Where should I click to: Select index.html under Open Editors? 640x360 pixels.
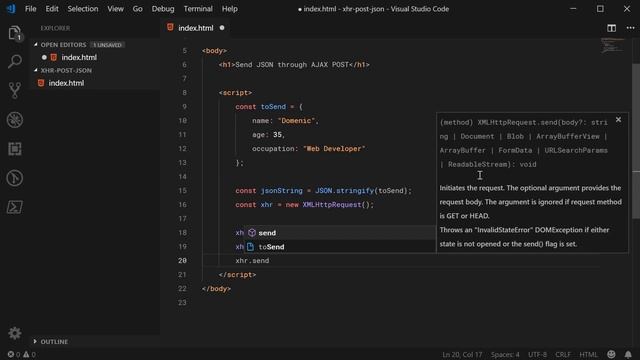(79, 57)
